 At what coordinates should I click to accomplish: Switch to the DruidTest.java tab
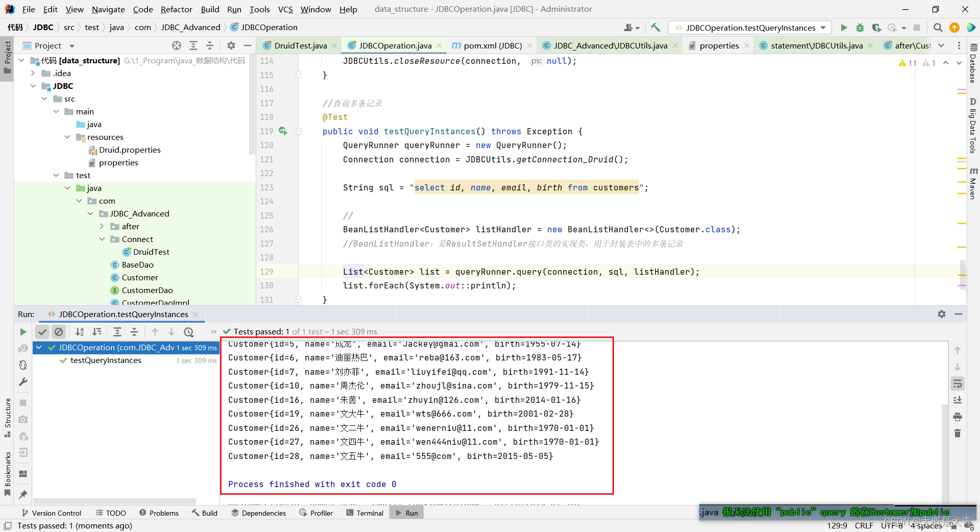pyautogui.click(x=300, y=45)
